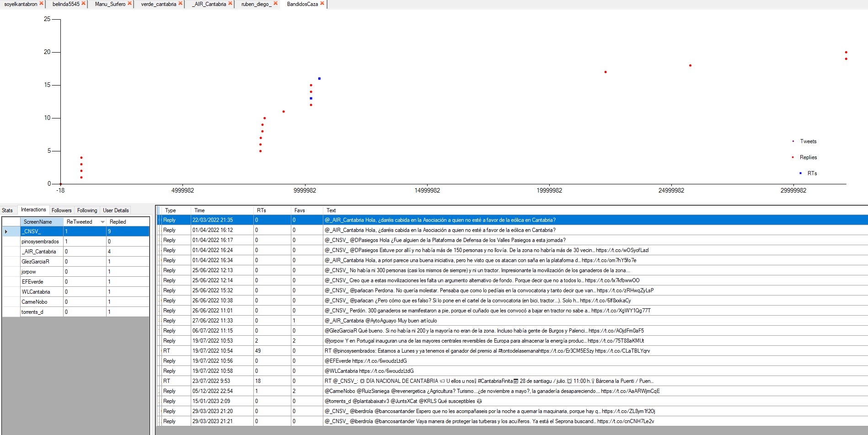Image resolution: width=868 pixels, height=435 pixels.
Task: Close the belinda5545 tab
Action: coord(83,4)
